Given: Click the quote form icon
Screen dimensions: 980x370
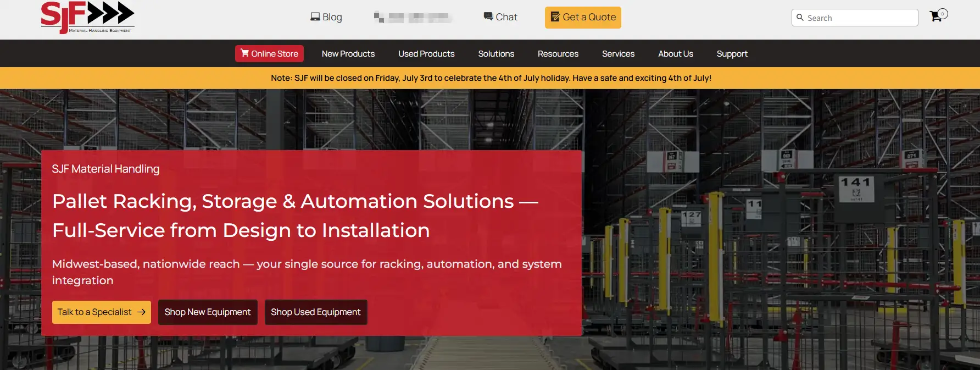Looking at the screenshot, I should (555, 17).
